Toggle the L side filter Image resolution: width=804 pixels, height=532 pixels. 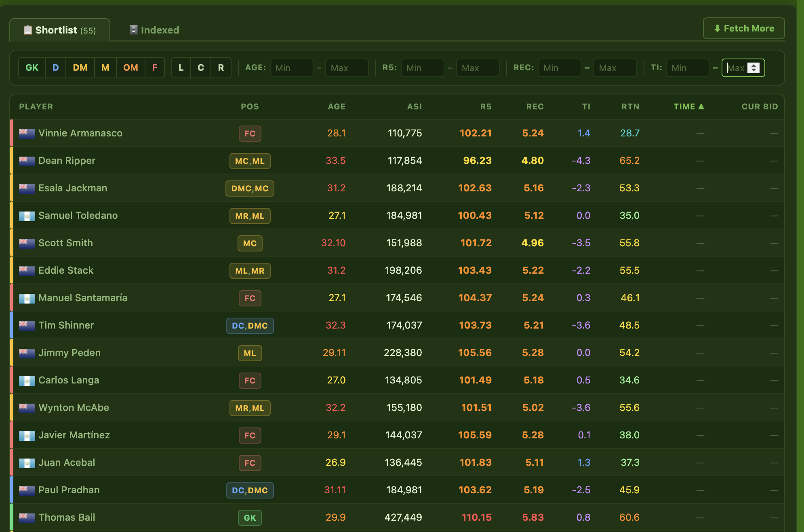(x=181, y=68)
